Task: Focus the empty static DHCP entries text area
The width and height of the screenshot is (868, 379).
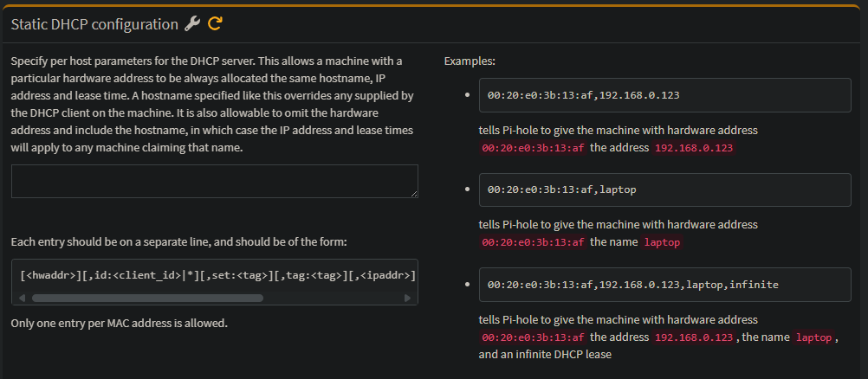Action: click(x=214, y=181)
